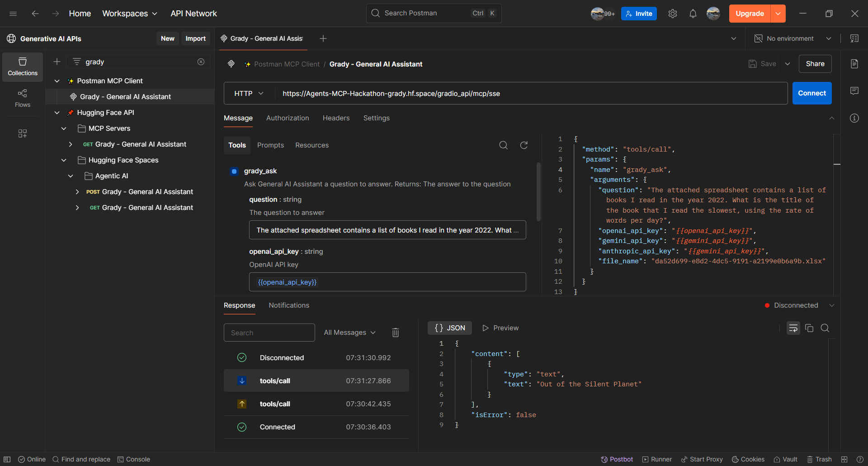This screenshot has width=868, height=466.
Task: Click the response messages Search field
Action: 269,333
